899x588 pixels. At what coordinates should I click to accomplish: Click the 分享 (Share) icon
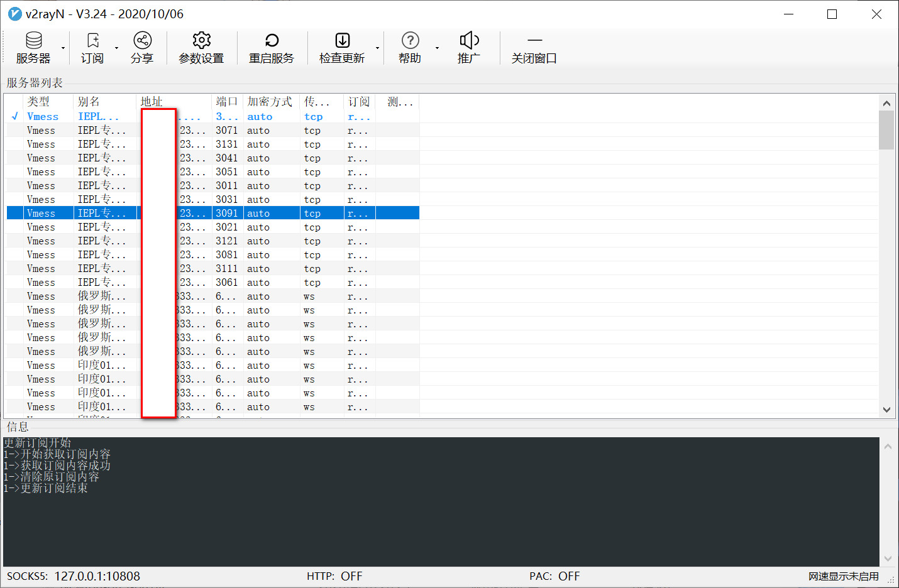[x=142, y=41]
